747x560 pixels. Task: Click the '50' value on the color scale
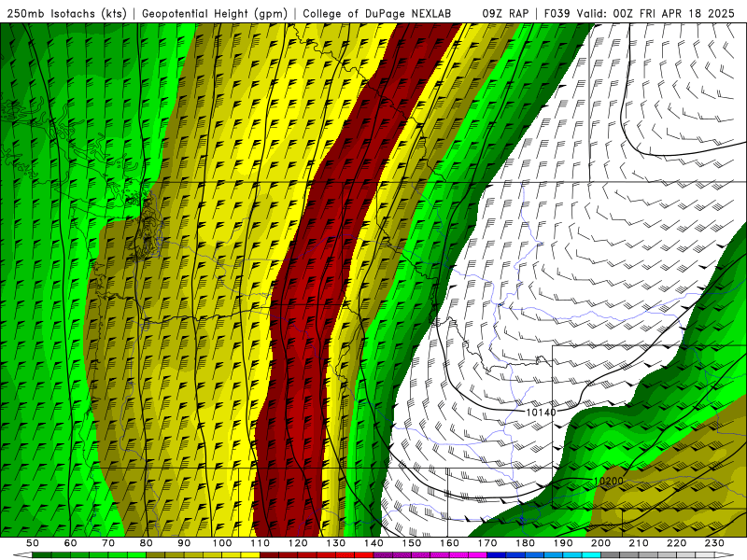33,543
